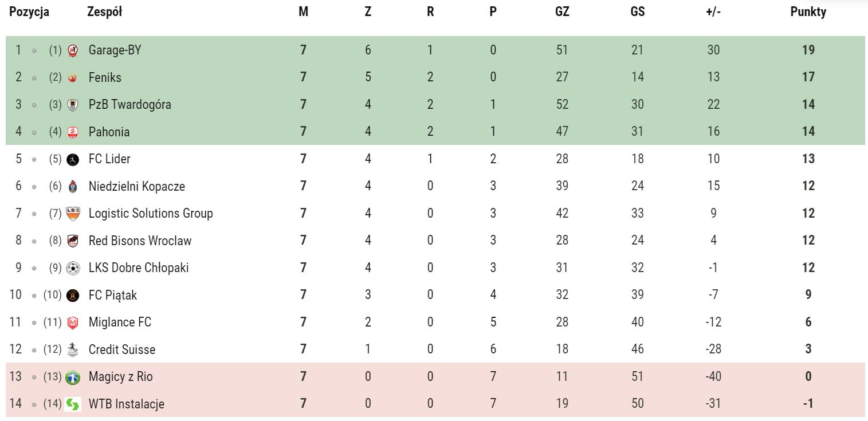Click the Feniks flame logo icon
Screen dimensions: 868x421
[x=73, y=78]
